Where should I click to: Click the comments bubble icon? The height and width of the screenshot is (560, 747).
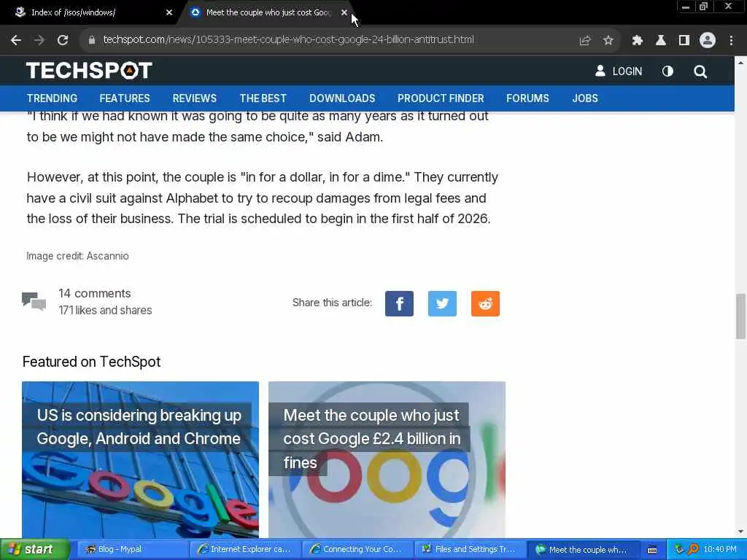tap(34, 302)
